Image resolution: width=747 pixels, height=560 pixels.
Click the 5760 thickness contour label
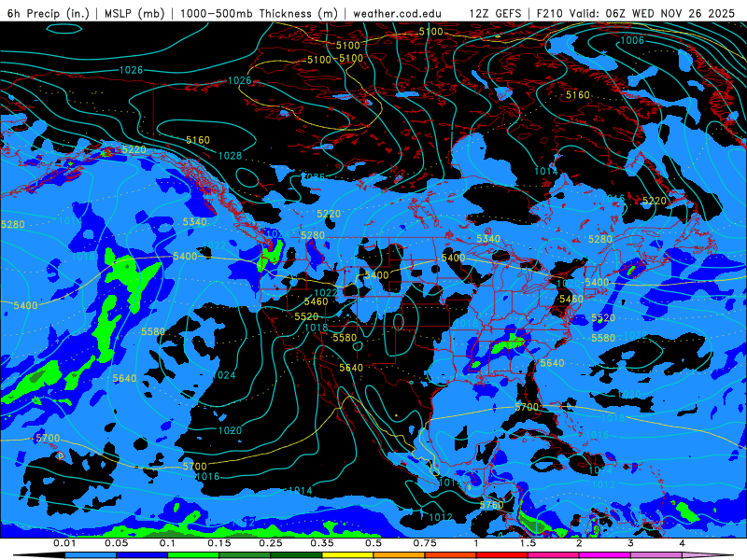tap(492, 505)
